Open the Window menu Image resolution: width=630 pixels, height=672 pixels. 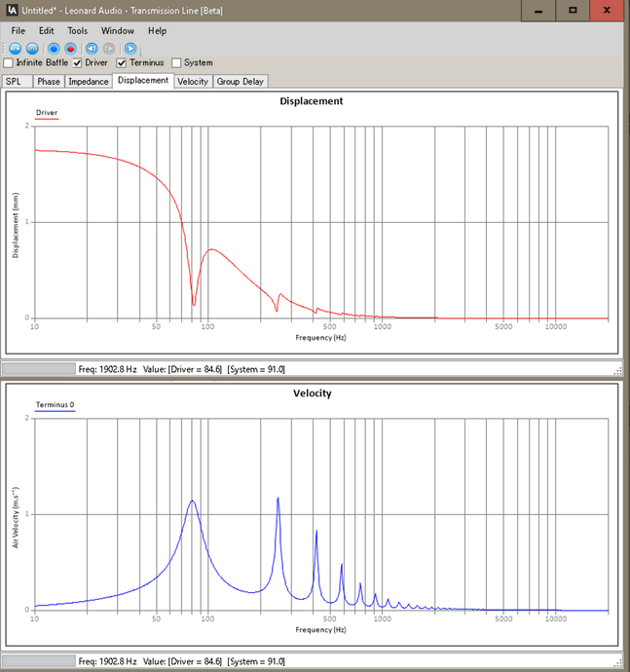[x=118, y=31]
